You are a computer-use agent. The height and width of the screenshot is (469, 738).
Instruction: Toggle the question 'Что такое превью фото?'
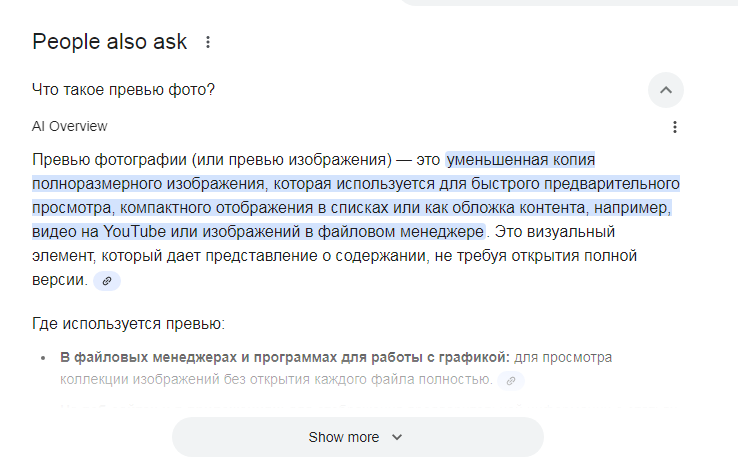pyautogui.click(x=123, y=90)
